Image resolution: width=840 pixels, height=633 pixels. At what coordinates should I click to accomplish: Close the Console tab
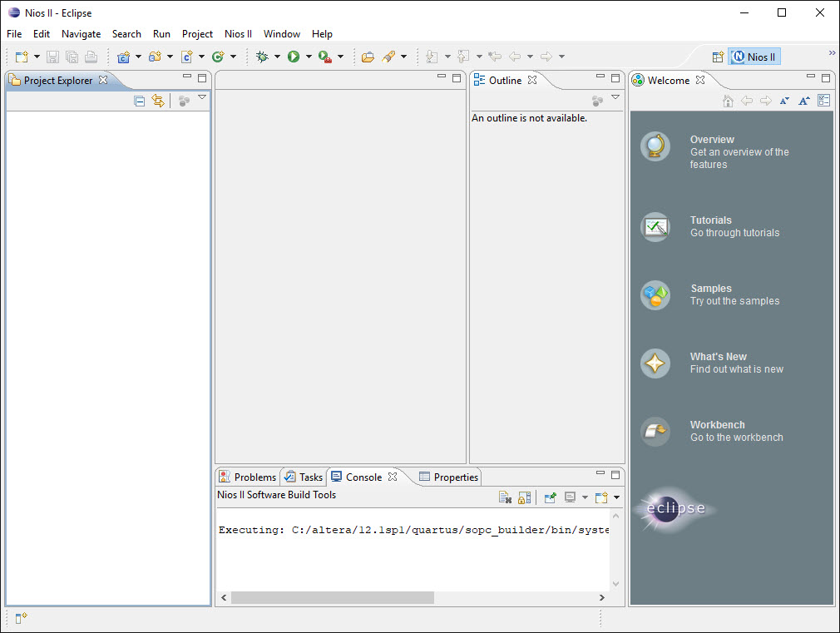pos(393,477)
